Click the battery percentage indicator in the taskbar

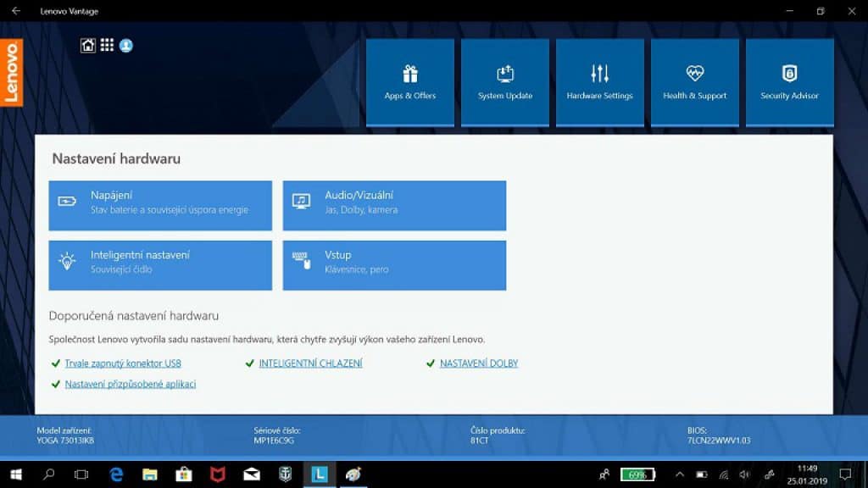coord(637,474)
